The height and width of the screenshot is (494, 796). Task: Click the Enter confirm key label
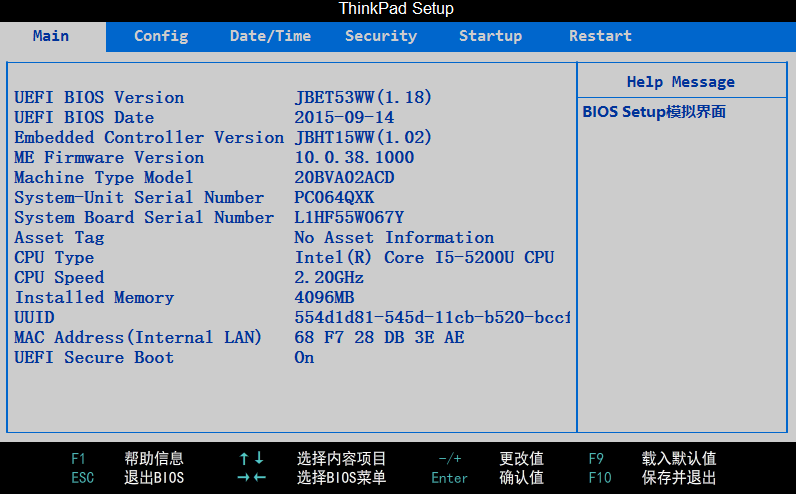449,478
